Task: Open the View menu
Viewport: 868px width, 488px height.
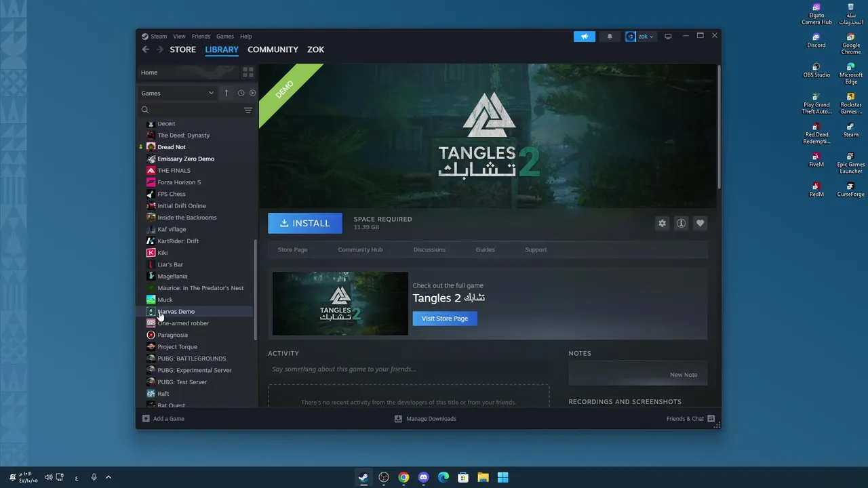Action: coord(179,37)
